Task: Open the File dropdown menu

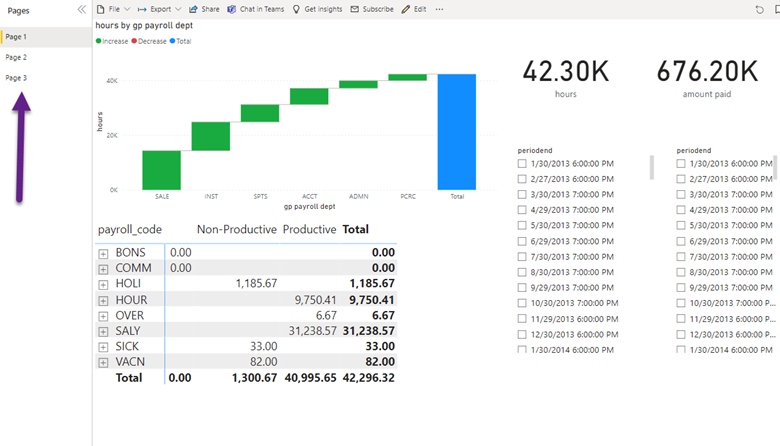Action: coord(113,9)
